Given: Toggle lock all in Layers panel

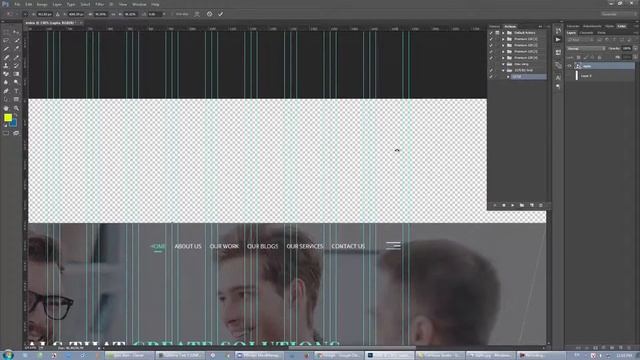Looking at the screenshot, I should (600, 58).
